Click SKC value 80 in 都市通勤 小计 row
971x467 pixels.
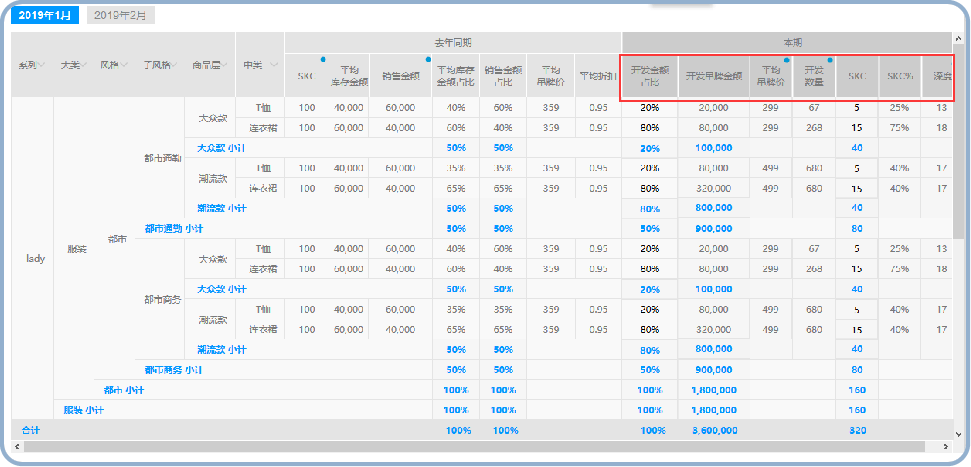point(857,229)
